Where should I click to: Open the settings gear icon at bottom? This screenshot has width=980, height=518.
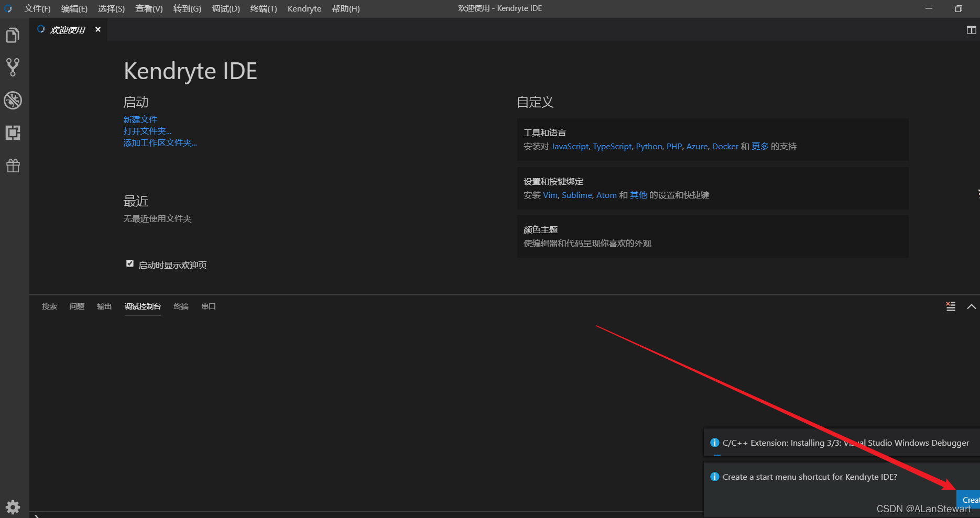[x=13, y=506]
